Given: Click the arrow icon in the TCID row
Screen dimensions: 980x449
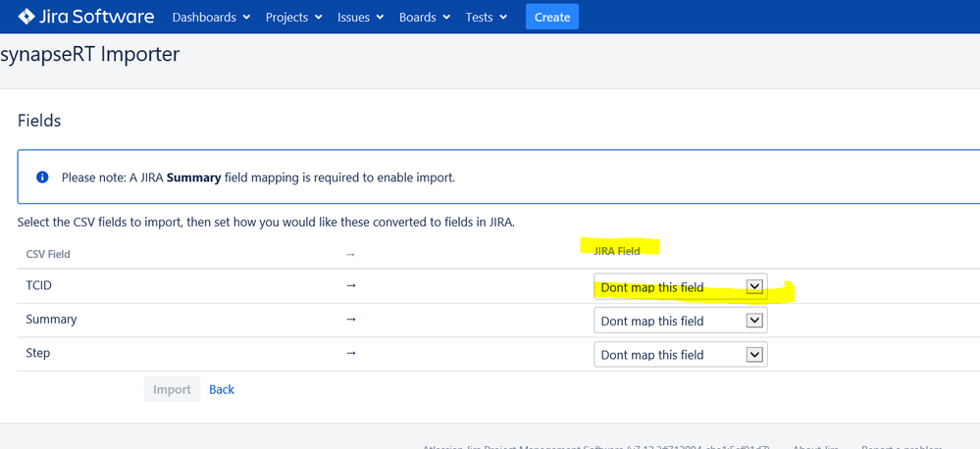Looking at the screenshot, I should coord(350,284).
